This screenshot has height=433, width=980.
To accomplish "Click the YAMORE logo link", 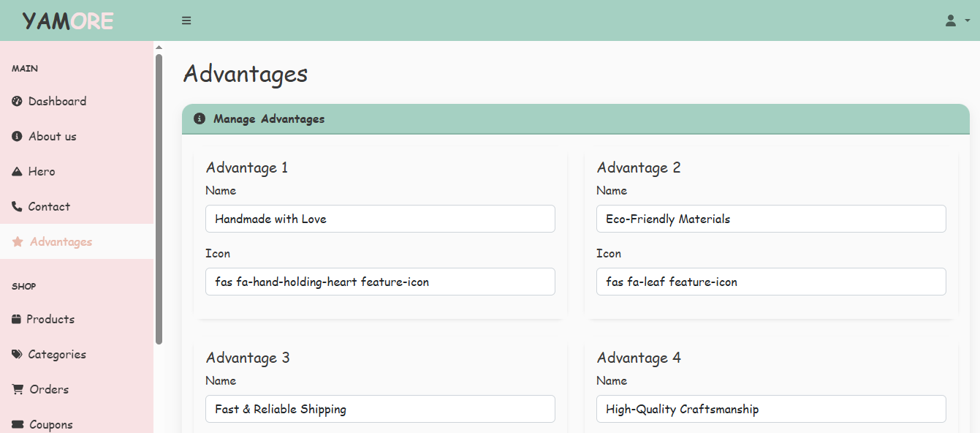I will click(x=68, y=20).
